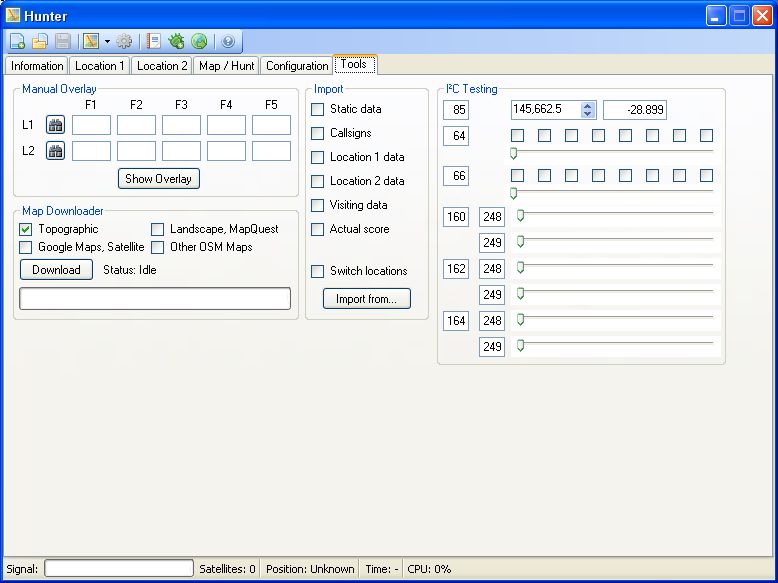The height and width of the screenshot is (583, 778).
Task: Click the help question mark icon
Action: tap(228, 42)
